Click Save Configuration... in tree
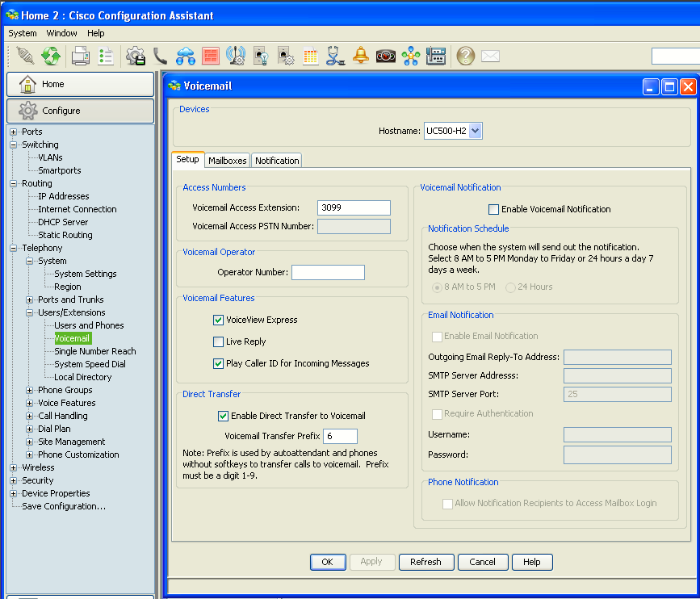This screenshot has width=700, height=599. point(64,507)
